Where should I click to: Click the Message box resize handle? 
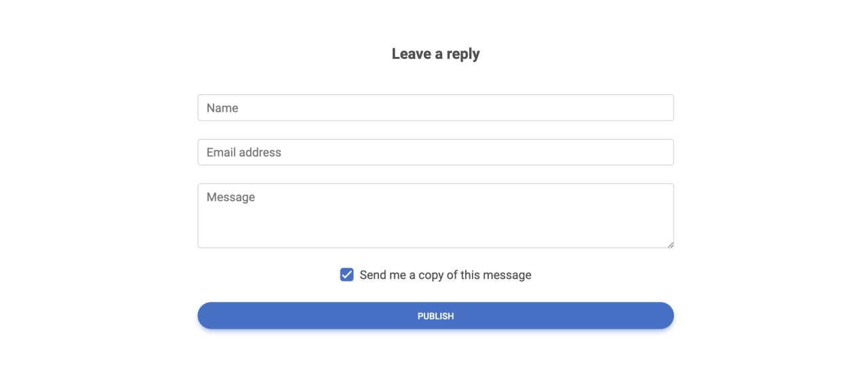tap(670, 244)
